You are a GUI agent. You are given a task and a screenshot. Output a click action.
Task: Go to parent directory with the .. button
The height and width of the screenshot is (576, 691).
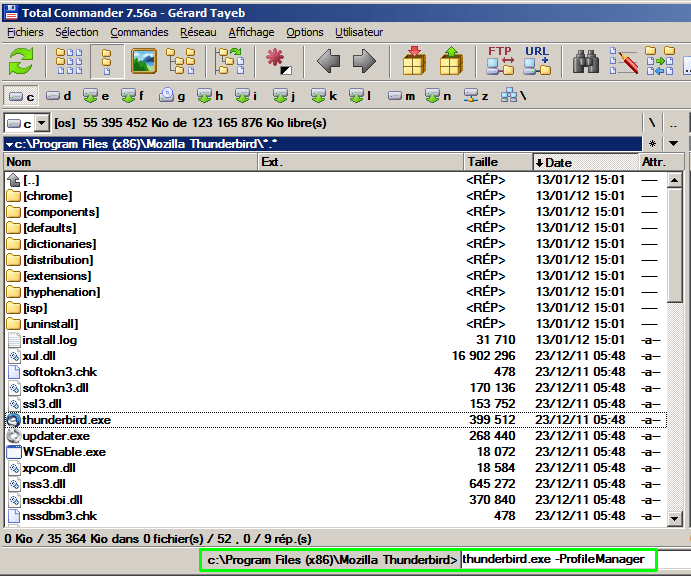(673, 123)
